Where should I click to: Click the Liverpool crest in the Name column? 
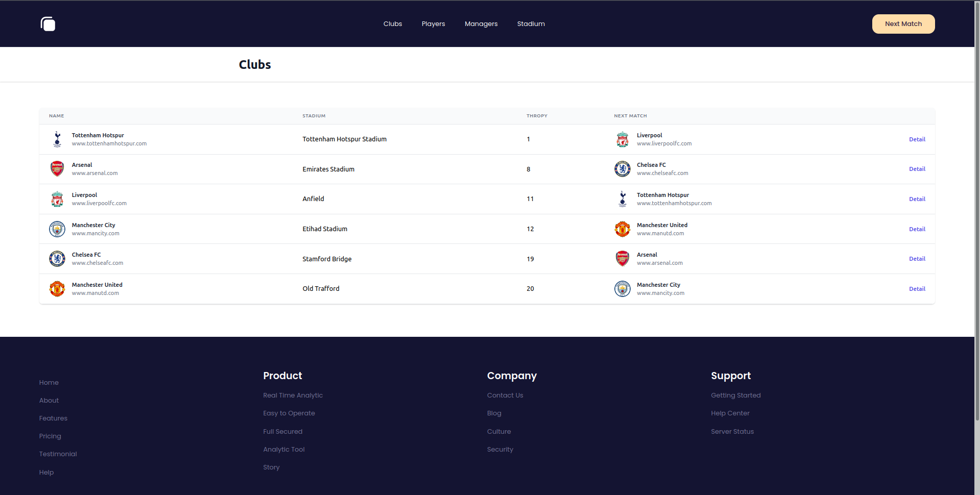click(x=57, y=199)
